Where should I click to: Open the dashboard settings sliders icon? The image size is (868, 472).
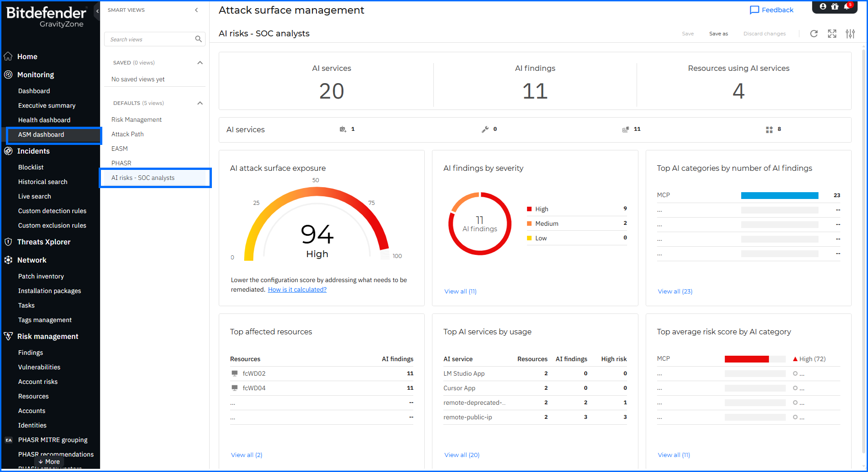point(850,34)
